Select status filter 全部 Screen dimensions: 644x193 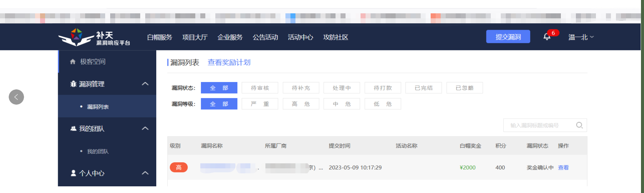tap(219, 88)
